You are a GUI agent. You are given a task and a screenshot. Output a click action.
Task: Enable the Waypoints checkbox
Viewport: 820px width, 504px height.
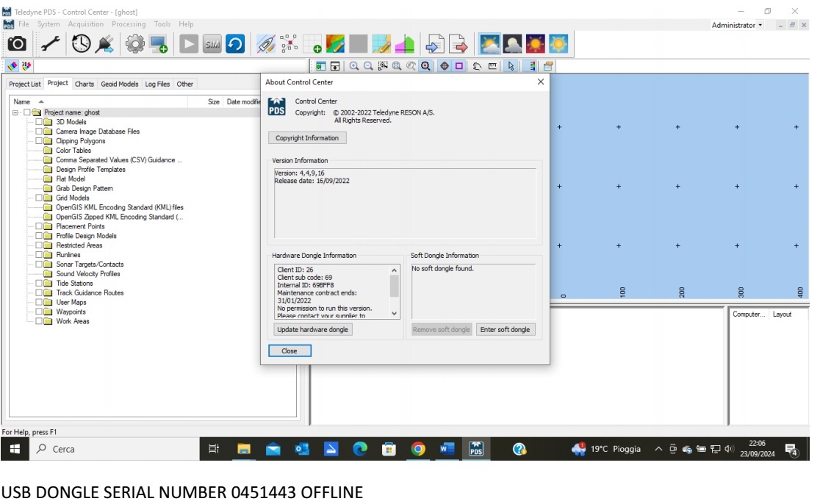pyautogui.click(x=40, y=312)
